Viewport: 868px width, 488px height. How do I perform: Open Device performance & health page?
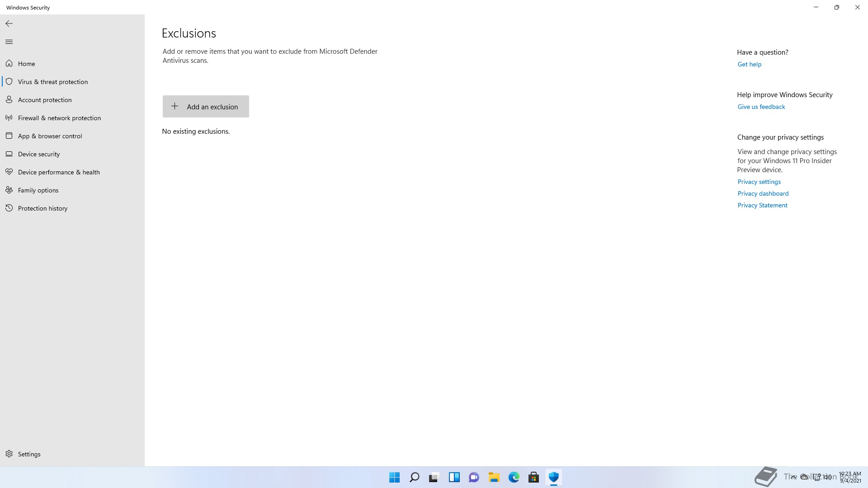(72, 172)
